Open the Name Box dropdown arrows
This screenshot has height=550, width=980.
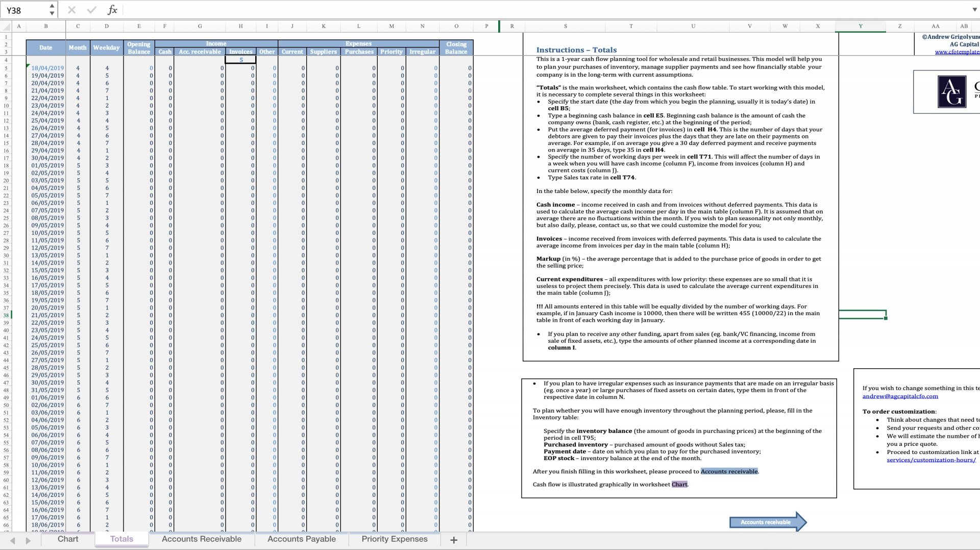52,10
